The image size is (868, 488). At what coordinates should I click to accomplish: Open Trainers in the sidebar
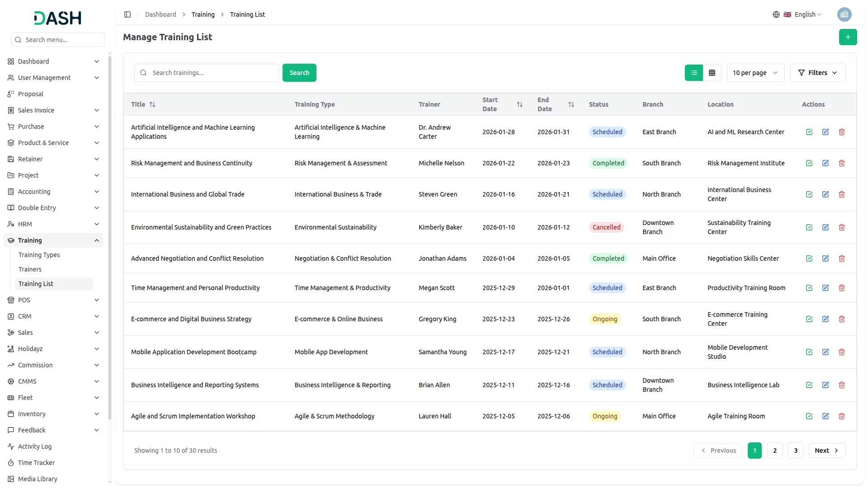pyautogui.click(x=30, y=269)
